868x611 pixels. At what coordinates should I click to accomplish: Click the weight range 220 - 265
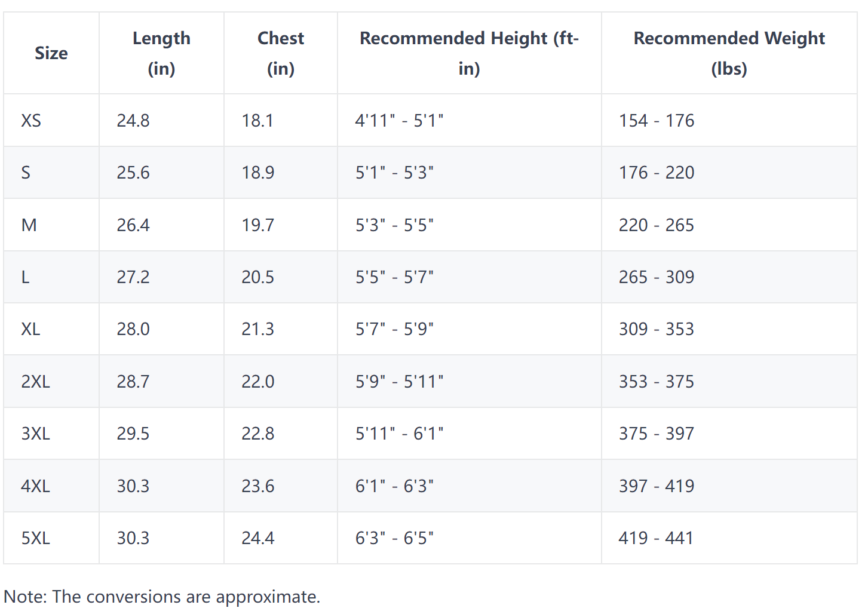[657, 225]
